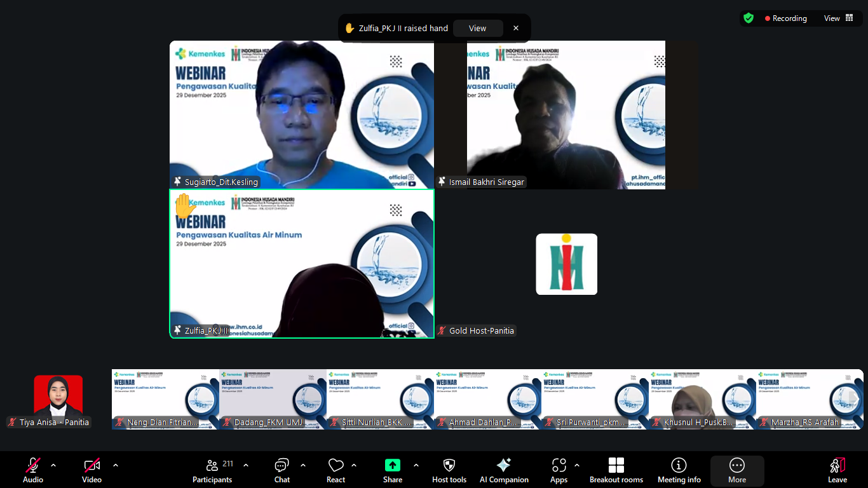Open Breakout rooms
Image resolution: width=868 pixels, height=488 pixels.
[x=616, y=471]
